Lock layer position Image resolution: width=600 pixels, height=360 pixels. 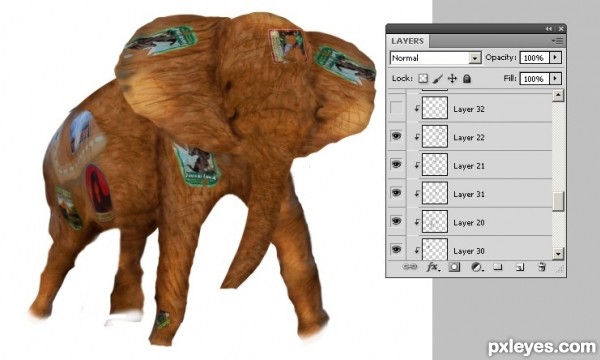pos(452,78)
